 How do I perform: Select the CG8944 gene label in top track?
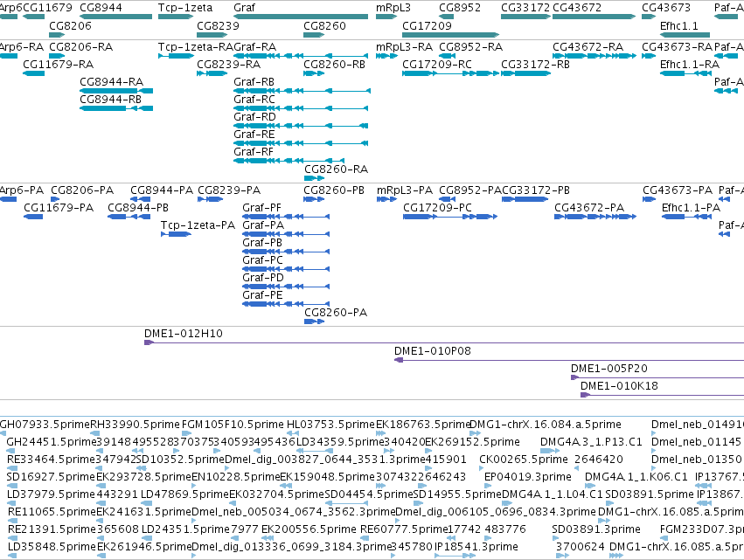pyautogui.click(x=101, y=8)
